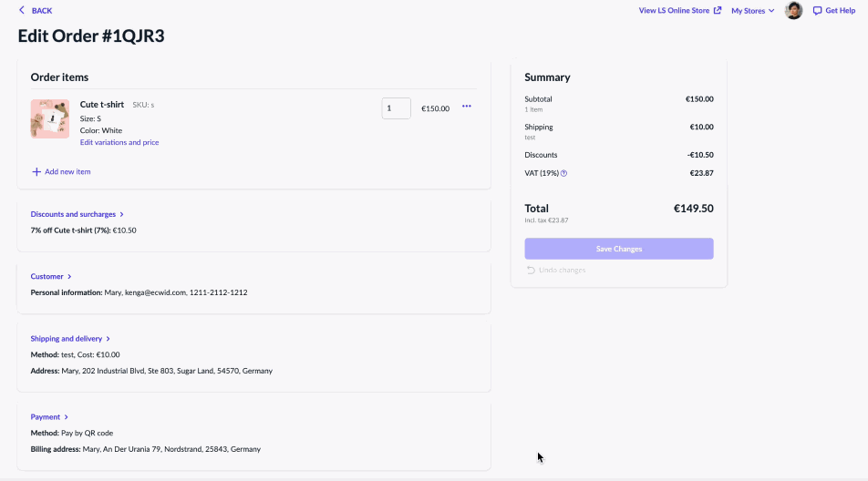Open View LS Online Store link
The width and height of the screenshot is (868, 481).
click(x=674, y=11)
